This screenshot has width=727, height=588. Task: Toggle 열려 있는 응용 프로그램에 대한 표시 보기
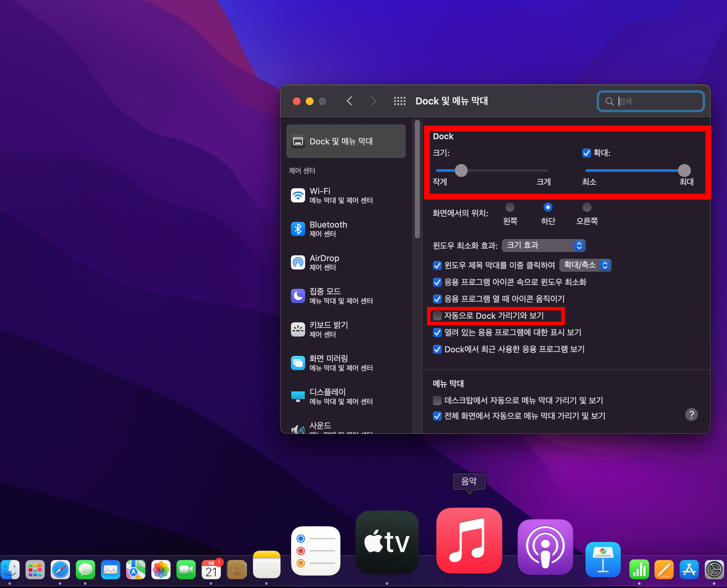[x=437, y=333]
